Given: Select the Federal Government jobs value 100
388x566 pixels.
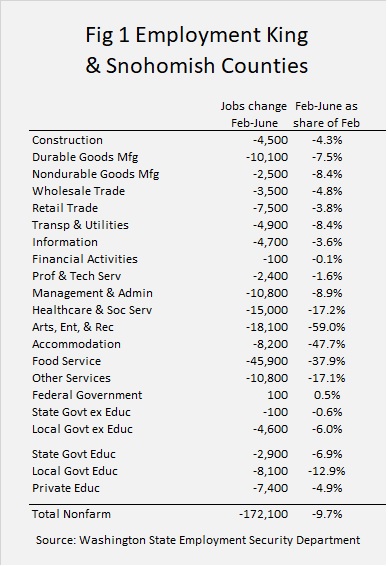Looking at the screenshot, I should (x=278, y=395).
